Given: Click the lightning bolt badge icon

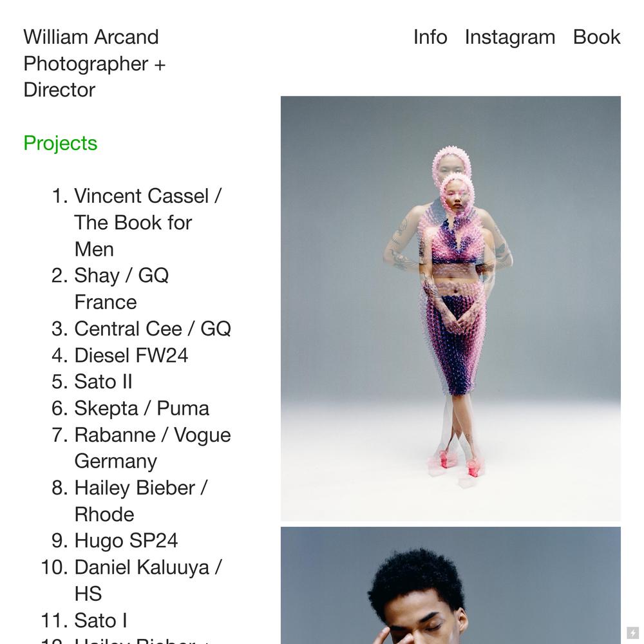Looking at the screenshot, I should 632,632.
